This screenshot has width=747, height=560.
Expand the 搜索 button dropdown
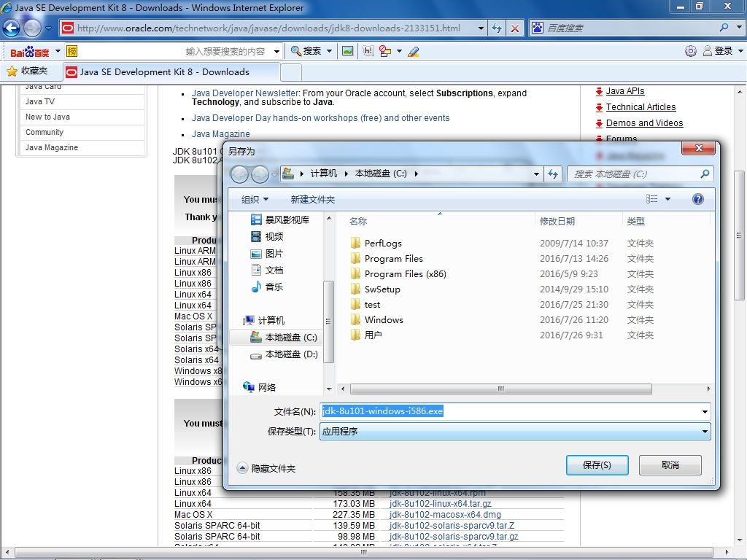329,51
